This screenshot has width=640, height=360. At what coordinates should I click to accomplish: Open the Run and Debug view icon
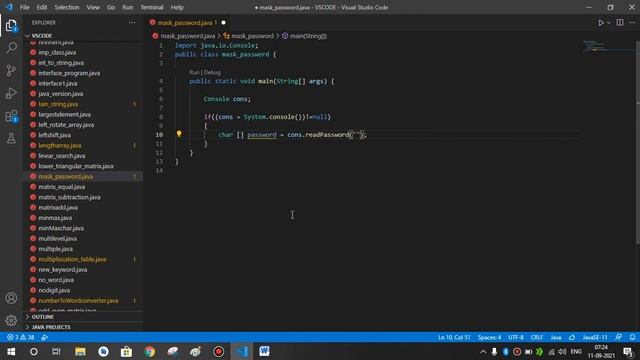tap(11, 93)
